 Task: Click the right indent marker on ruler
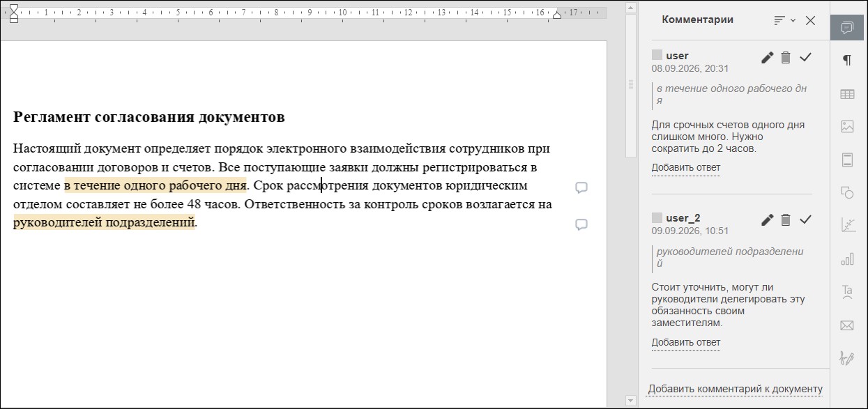tap(556, 14)
